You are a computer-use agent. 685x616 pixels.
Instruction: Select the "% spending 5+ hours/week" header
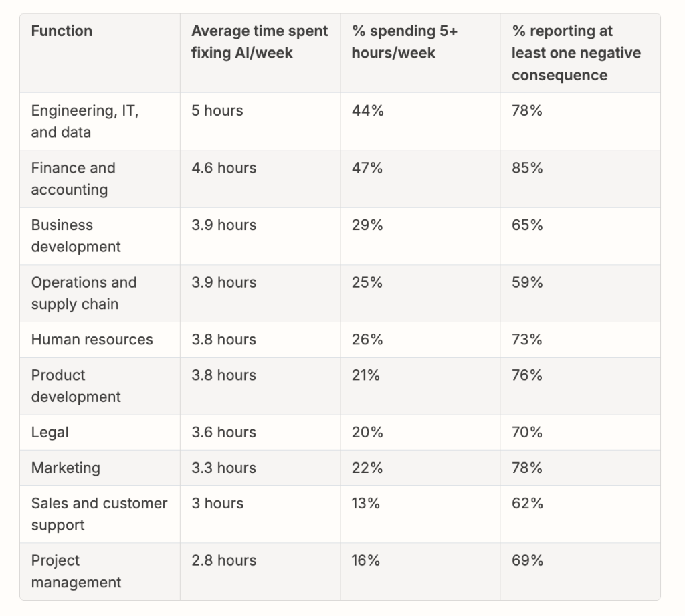tap(404, 41)
